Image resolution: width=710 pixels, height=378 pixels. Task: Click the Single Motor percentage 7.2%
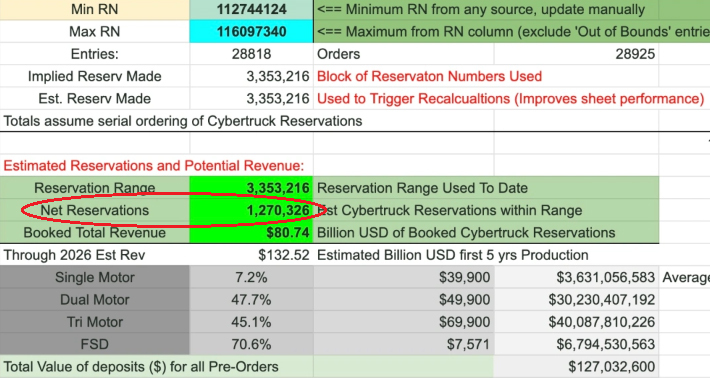click(251, 277)
